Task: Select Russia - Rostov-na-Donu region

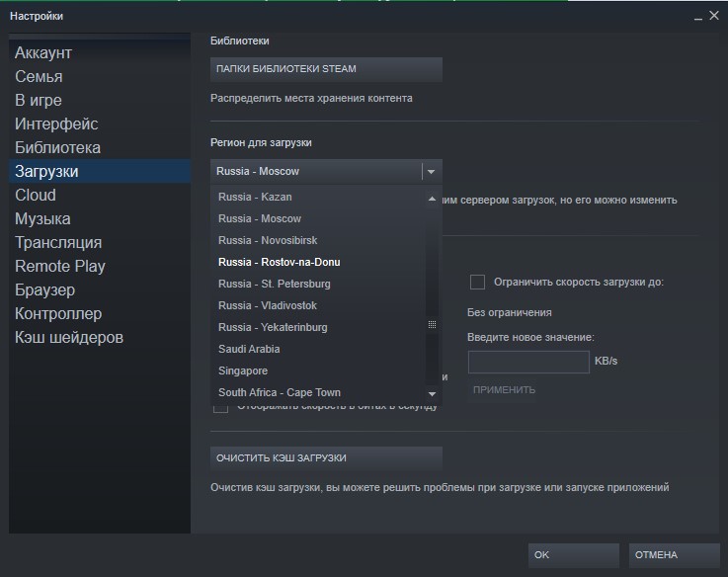Action: pos(318,262)
